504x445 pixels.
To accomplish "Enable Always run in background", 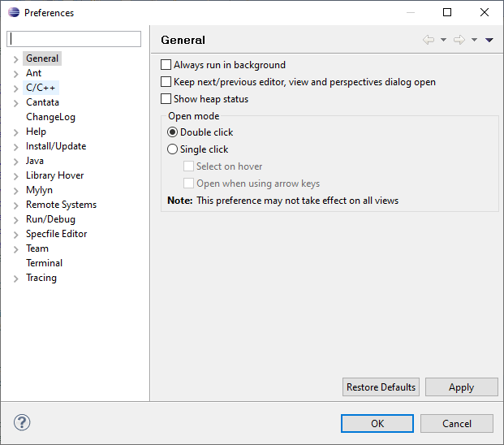I will pos(166,65).
